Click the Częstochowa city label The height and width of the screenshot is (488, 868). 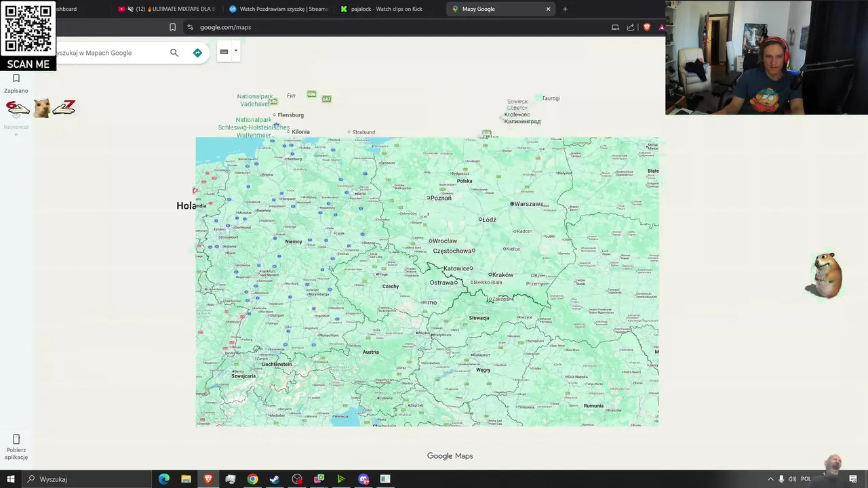(453, 251)
